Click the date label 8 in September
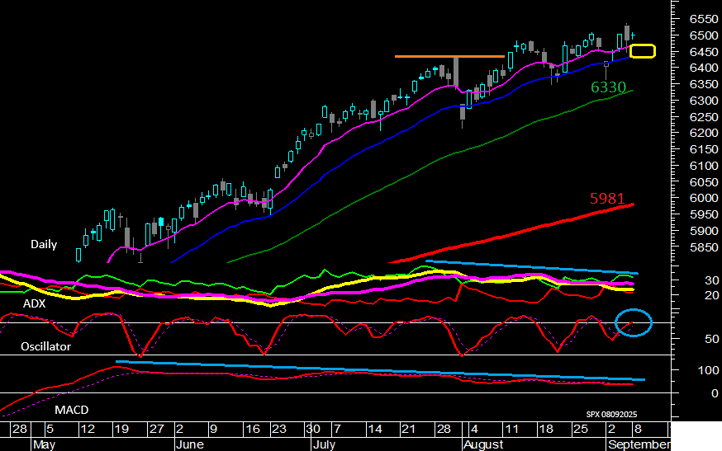Screen dimensions: 722x451 [x=638, y=429]
